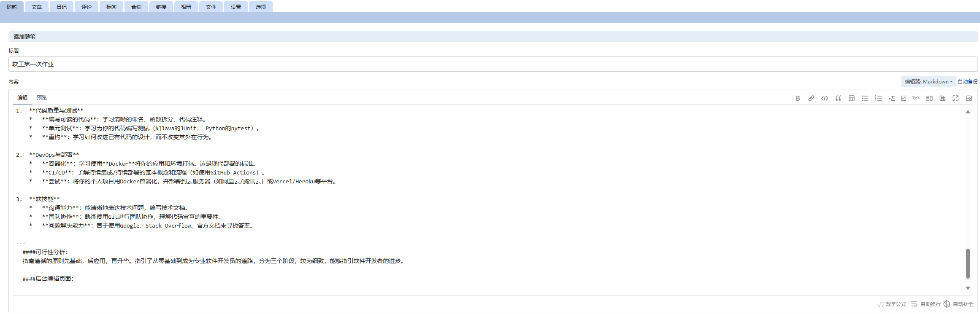Screen dimensions: 980x314
Task: Open the 相册 tab
Action: click(186, 7)
